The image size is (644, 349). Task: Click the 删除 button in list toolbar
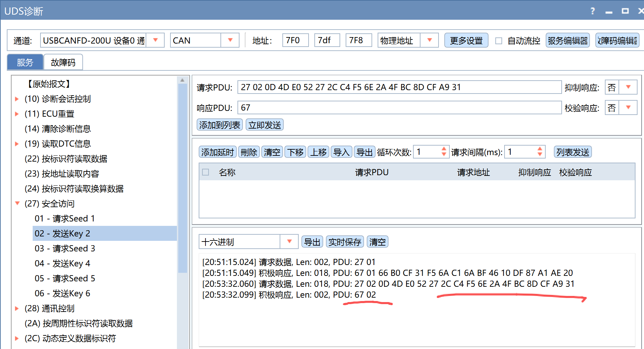tap(249, 152)
